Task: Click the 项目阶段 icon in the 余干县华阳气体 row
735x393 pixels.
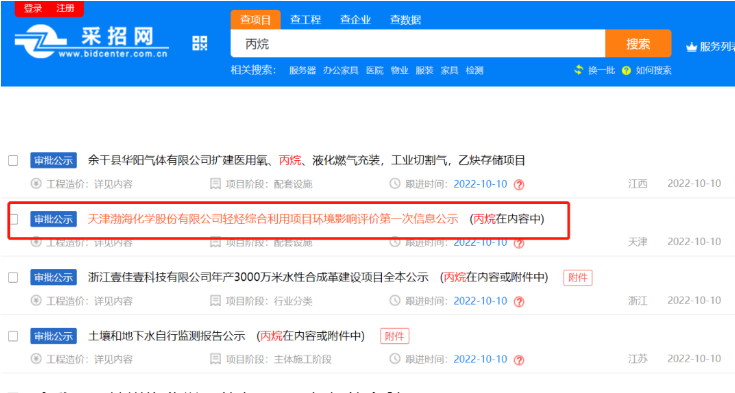Action: [x=215, y=183]
